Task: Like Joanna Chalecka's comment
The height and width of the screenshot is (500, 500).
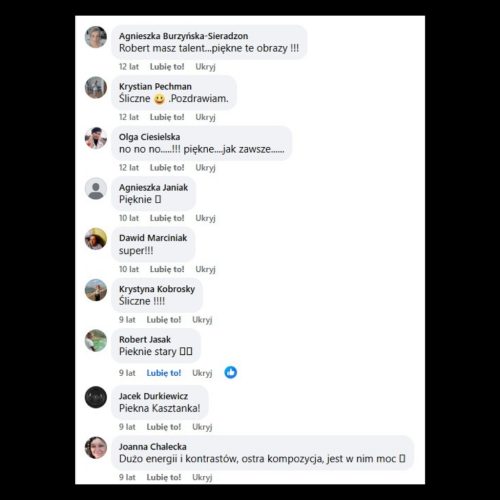Action: (164, 477)
